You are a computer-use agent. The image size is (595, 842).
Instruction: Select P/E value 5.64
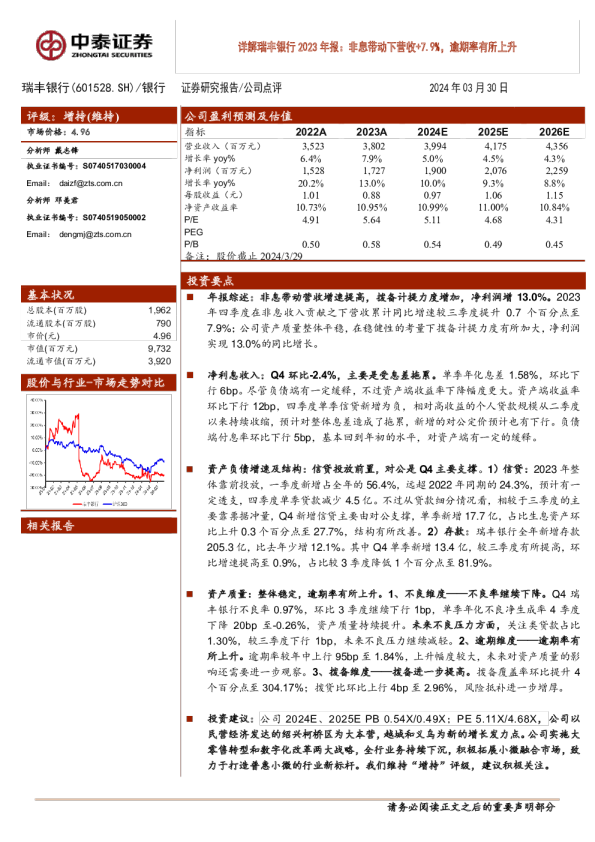(x=372, y=220)
